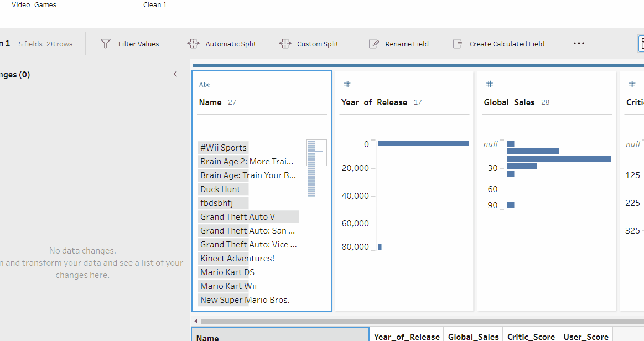Select the Global_Sales 90 bin bar
The image size is (644, 341).
(511, 205)
